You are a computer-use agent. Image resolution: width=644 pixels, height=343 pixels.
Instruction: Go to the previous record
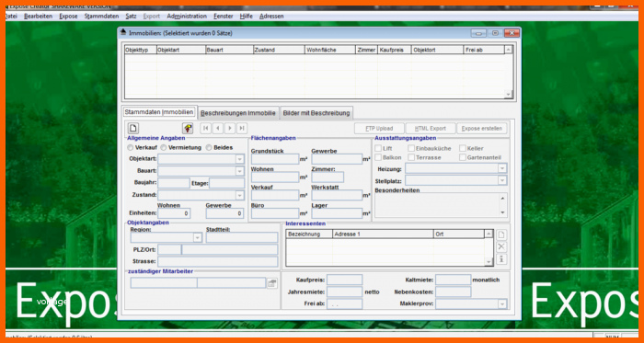pyautogui.click(x=218, y=129)
